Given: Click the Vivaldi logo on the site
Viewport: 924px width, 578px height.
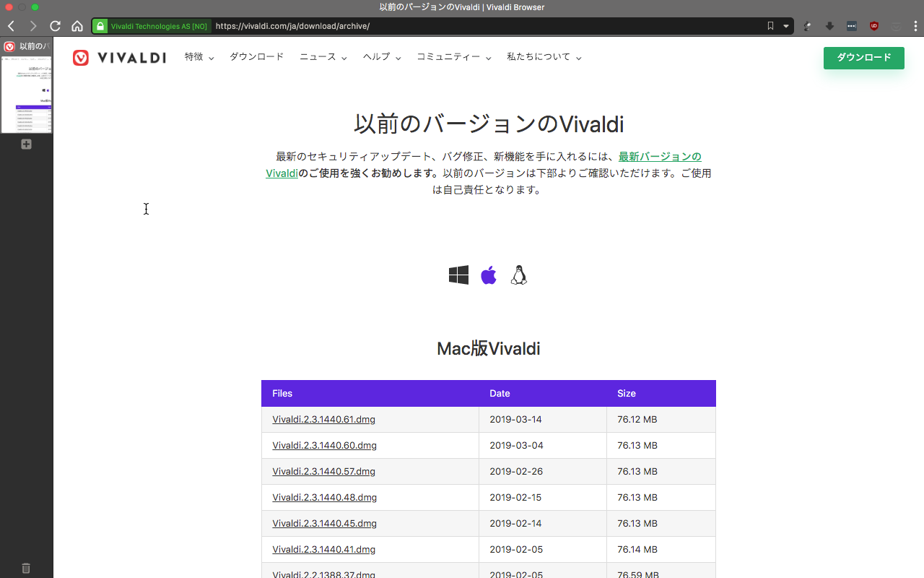Looking at the screenshot, I should pyautogui.click(x=119, y=57).
